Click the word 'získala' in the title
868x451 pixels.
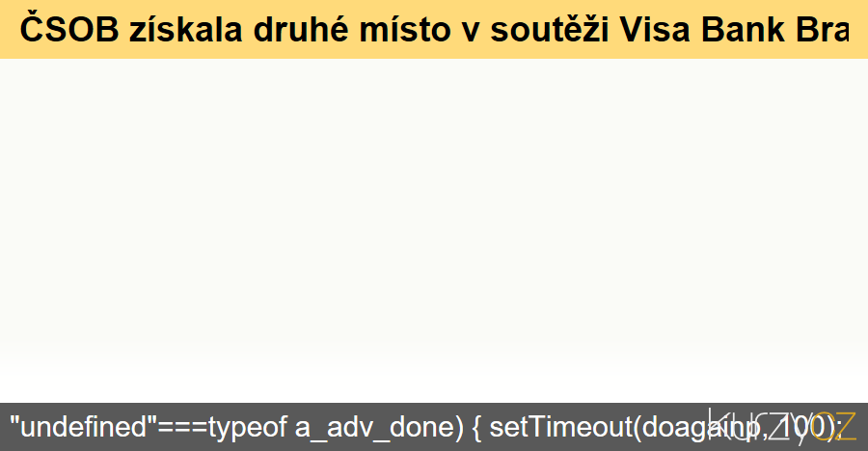(186, 29)
